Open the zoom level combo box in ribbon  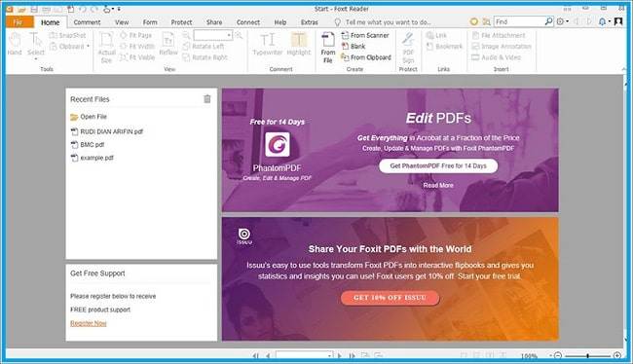(x=212, y=35)
